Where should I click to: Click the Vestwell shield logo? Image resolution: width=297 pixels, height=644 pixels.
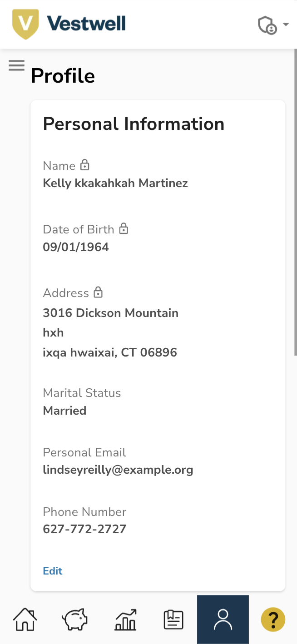coord(25,24)
